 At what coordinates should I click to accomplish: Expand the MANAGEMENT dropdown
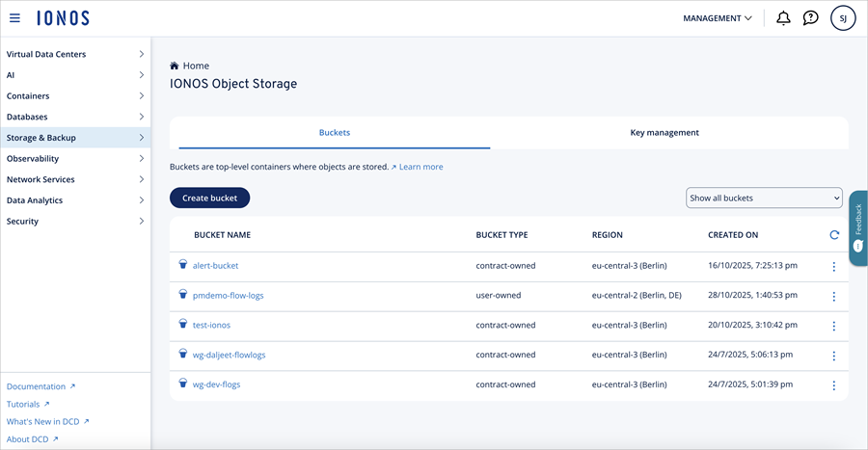(718, 18)
